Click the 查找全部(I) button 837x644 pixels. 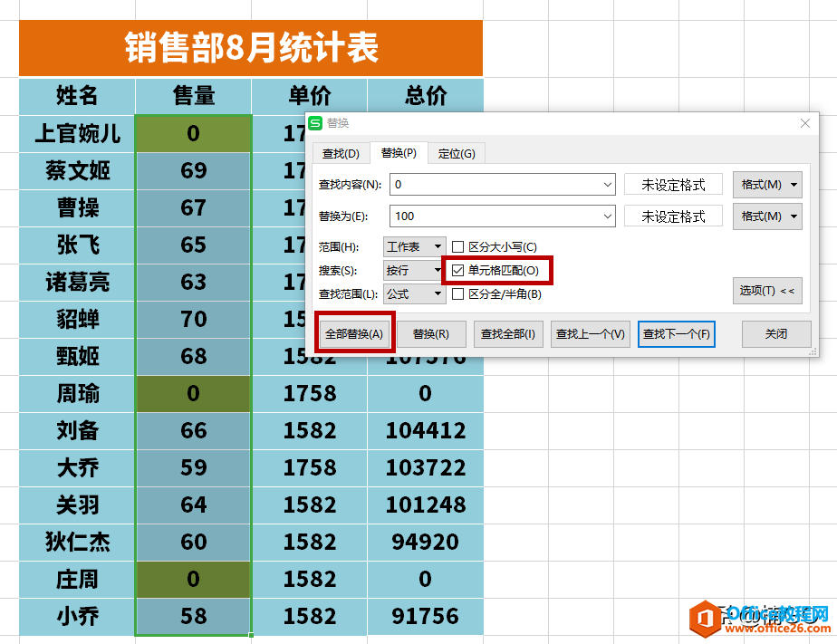pyautogui.click(x=507, y=334)
